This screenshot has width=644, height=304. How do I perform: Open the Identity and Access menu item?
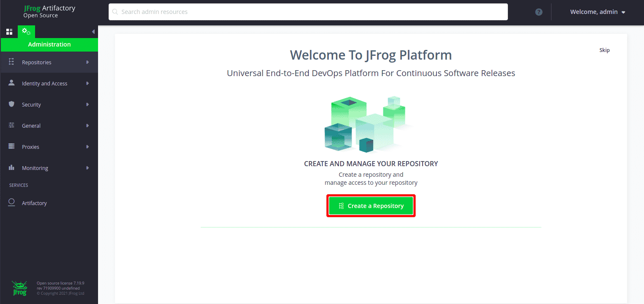pos(49,83)
